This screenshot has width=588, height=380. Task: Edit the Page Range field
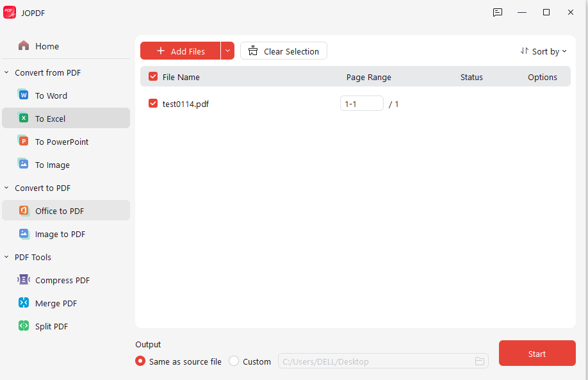tap(361, 103)
